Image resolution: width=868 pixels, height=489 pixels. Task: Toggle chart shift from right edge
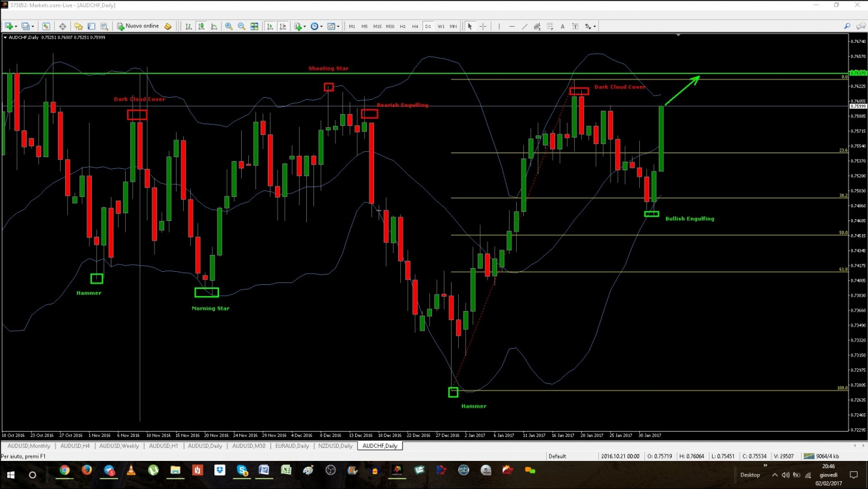click(x=283, y=26)
